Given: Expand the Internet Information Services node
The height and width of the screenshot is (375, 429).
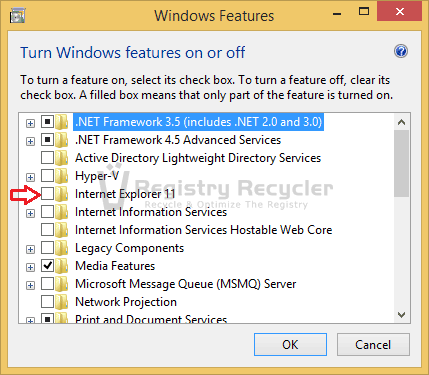Looking at the screenshot, I should pyautogui.click(x=30, y=213).
